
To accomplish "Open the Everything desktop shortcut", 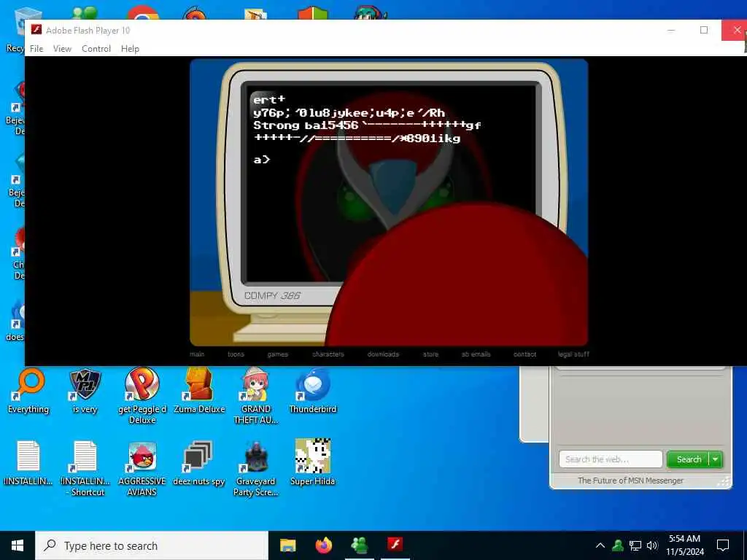I will pos(28,391).
